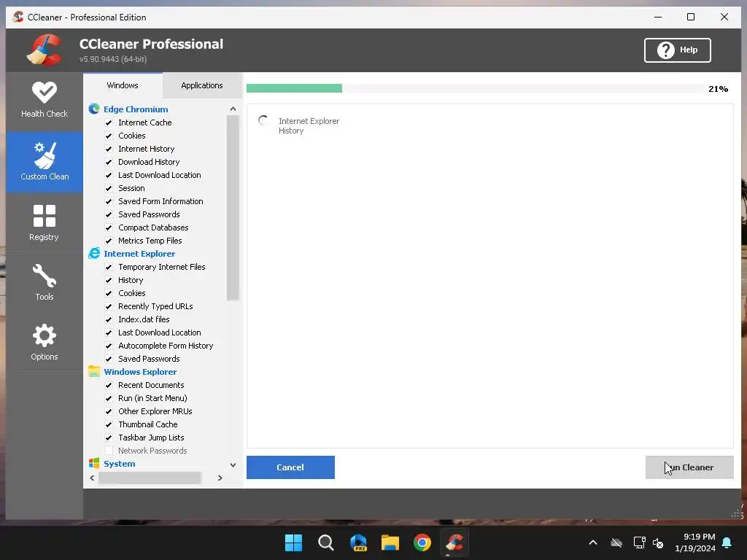747x560 pixels.
Task: Open taskbar Search
Action: tap(326, 542)
